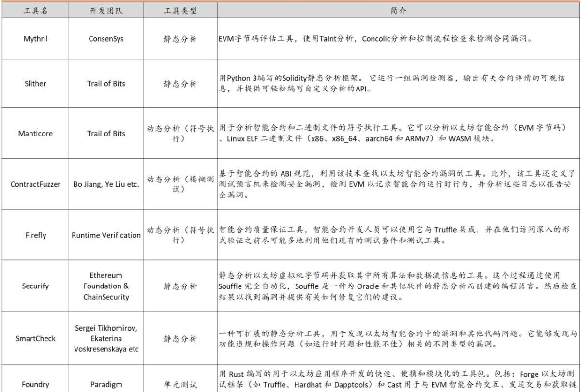
Task: Click Trail of Bits in the Manticore row
Action: tap(106, 134)
